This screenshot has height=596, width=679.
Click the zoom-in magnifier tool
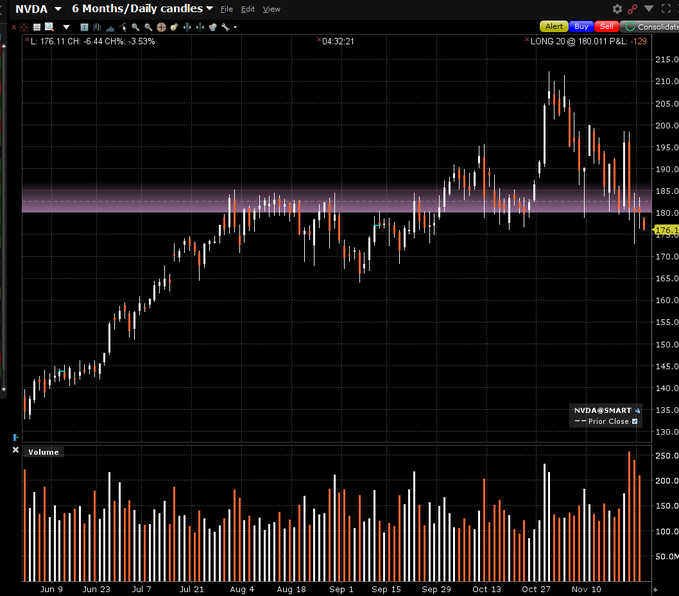point(136,27)
